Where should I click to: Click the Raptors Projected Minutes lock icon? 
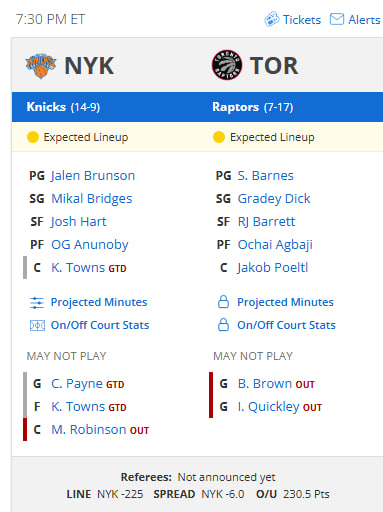(223, 302)
